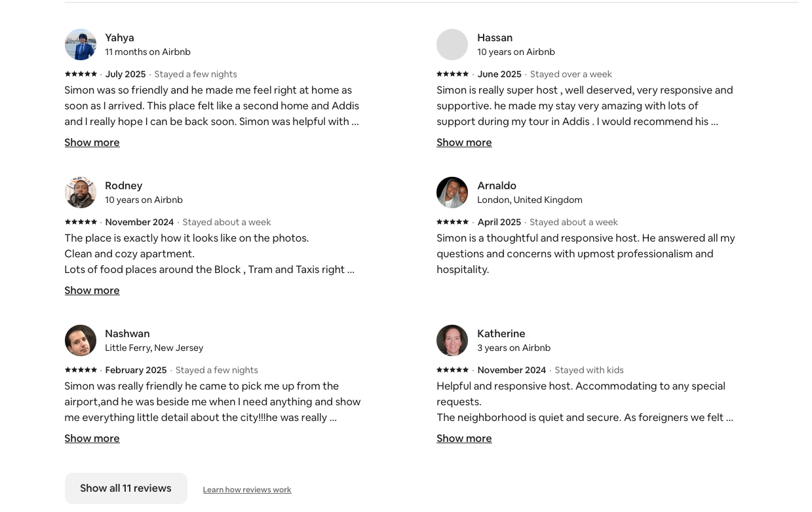Open Katherine's profile picture
The height and width of the screenshot is (512, 812).
452,340
